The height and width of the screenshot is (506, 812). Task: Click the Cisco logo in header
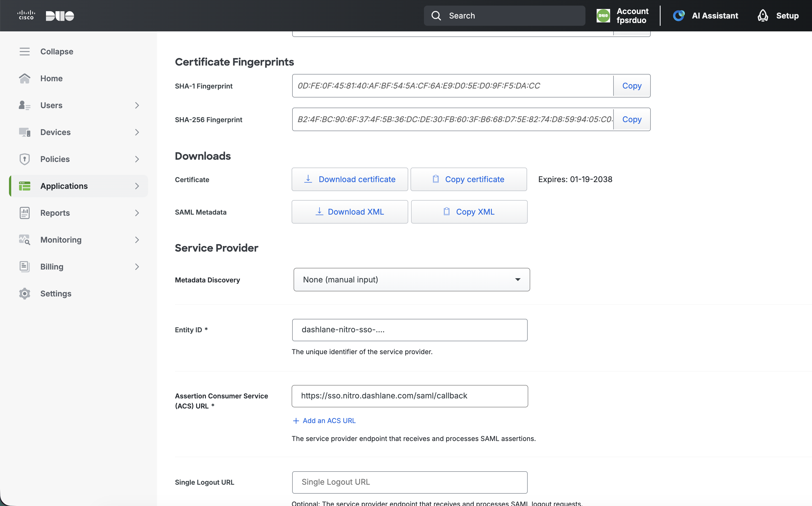click(x=26, y=15)
